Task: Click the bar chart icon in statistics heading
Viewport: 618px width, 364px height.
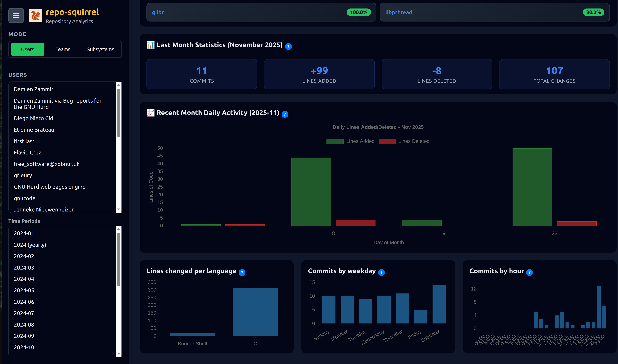Action: [150, 45]
